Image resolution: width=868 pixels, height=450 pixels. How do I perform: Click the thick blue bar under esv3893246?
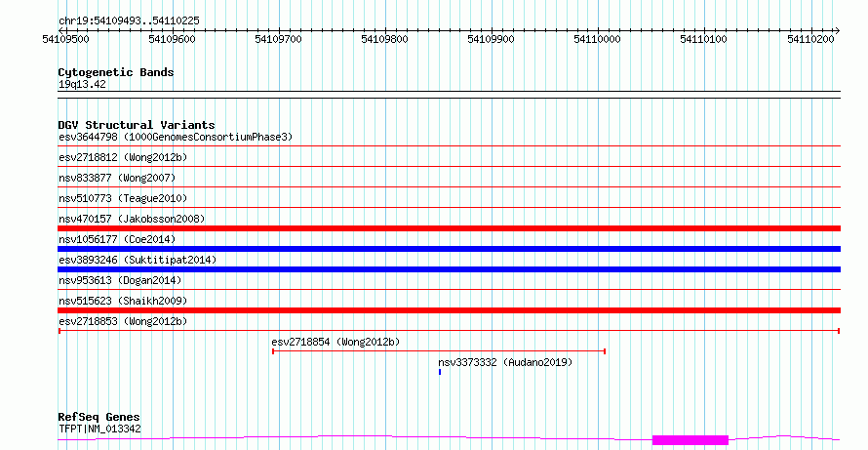click(449, 269)
